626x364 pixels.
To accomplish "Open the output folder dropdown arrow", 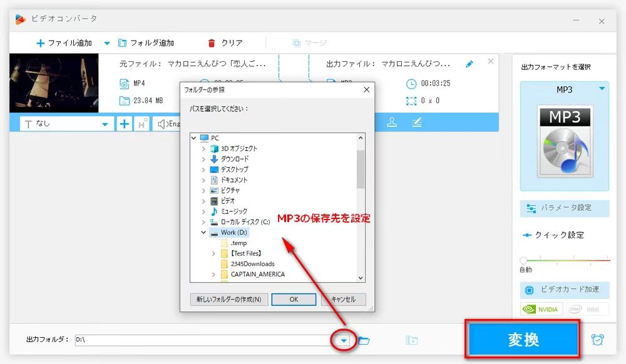I will pos(344,340).
